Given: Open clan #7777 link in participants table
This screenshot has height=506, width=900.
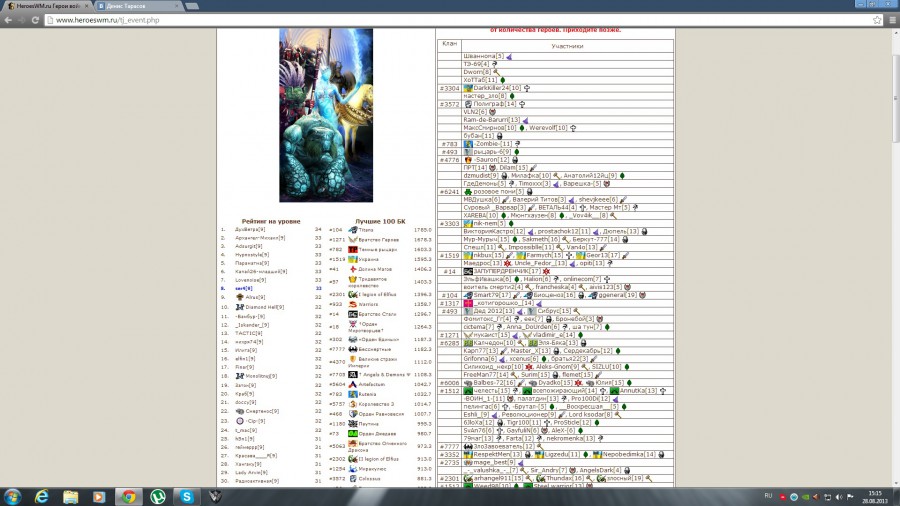Looking at the screenshot, I should (x=449, y=446).
